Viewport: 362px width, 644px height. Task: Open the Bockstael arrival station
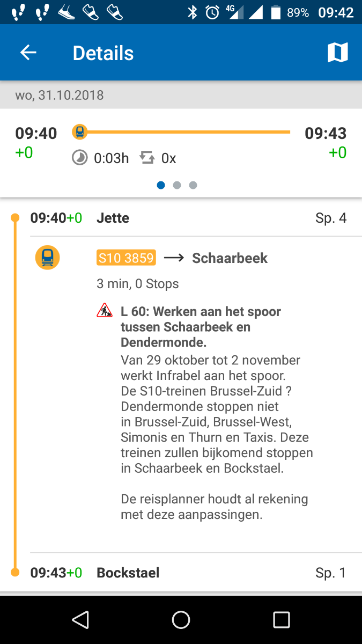click(x=128, y=573)
